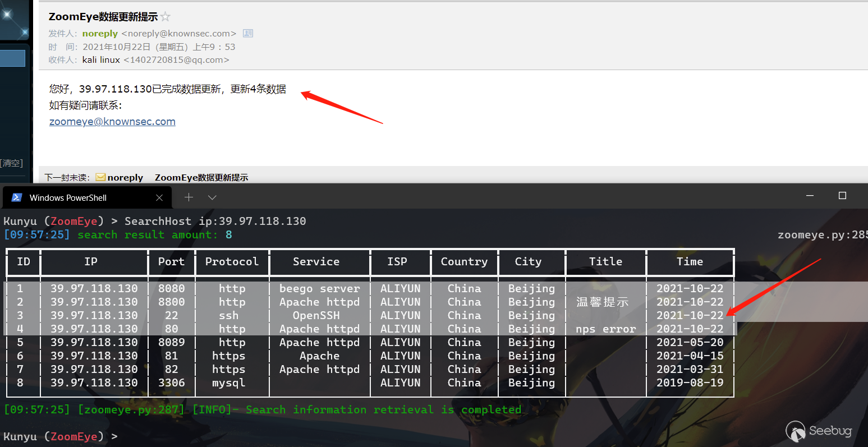Image resolution: width=868 pixels, height=447 pixels.
Task: Open the zoomeye@knownsec.com email link
Action: coord(112,122)
